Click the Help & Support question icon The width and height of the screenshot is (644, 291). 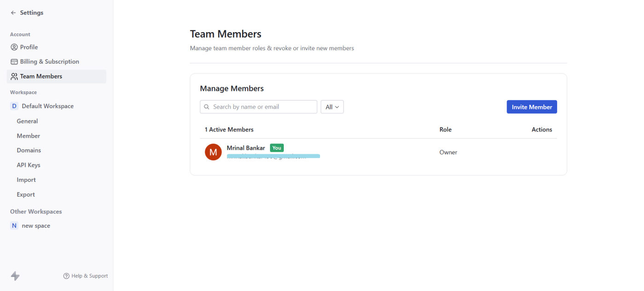66,276
